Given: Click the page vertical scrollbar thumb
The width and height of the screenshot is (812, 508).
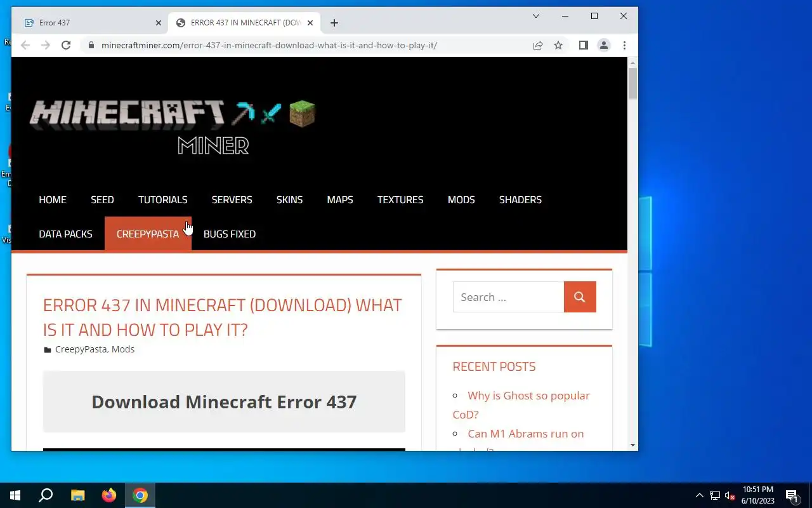Looking at the screenshot, I should 632,84.
